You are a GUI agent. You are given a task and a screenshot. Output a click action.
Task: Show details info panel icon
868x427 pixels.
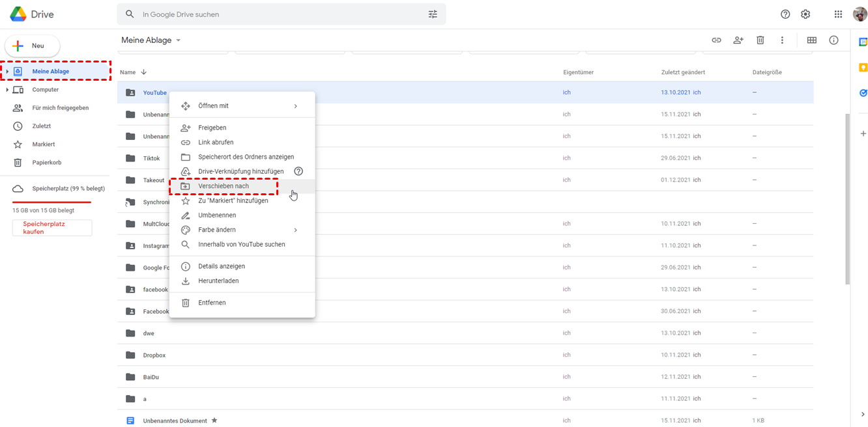pyautogui.click(x=833, y=40)
